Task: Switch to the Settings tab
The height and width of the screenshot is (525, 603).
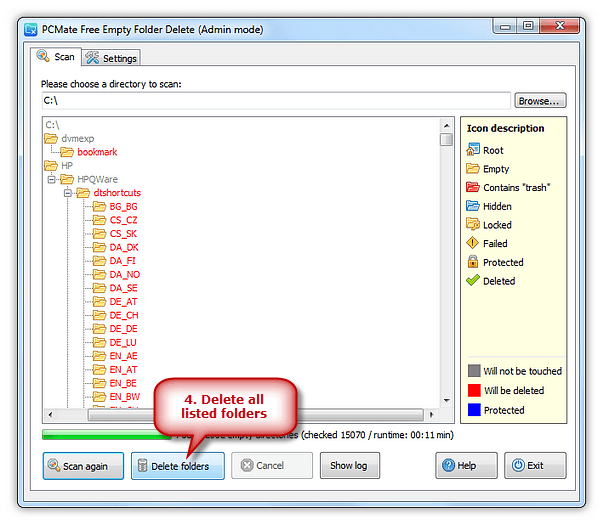Action: (111, 58)
